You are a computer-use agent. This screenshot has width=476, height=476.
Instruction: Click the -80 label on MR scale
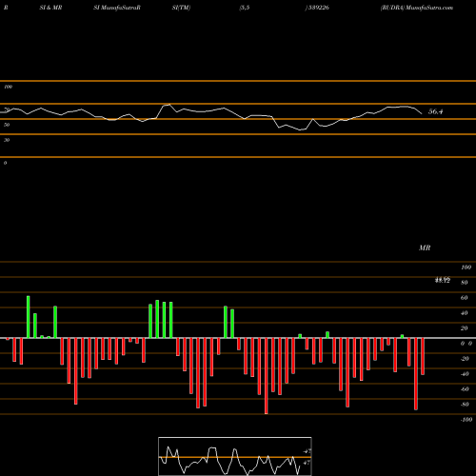pos(465,405)
